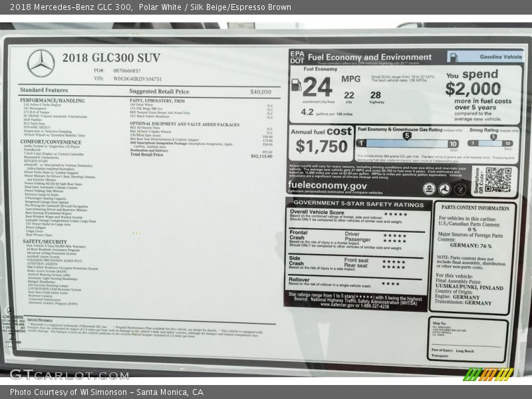Click the large 24 combined MPG figure

[x=317, y=87]
